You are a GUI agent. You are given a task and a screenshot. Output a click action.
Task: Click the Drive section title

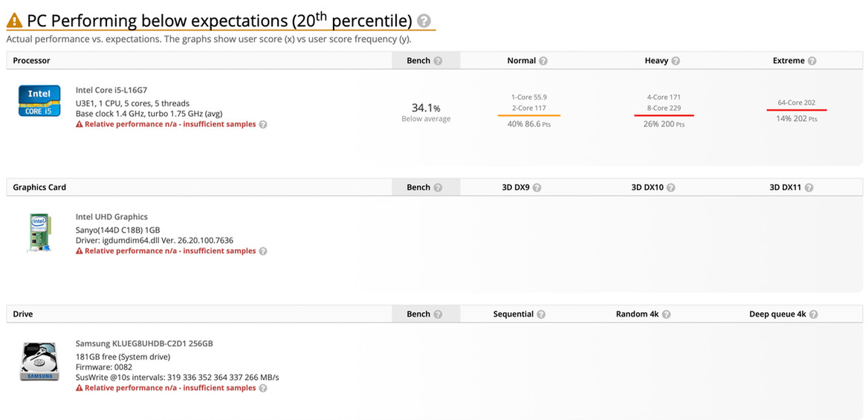click(x=23, y=314)
